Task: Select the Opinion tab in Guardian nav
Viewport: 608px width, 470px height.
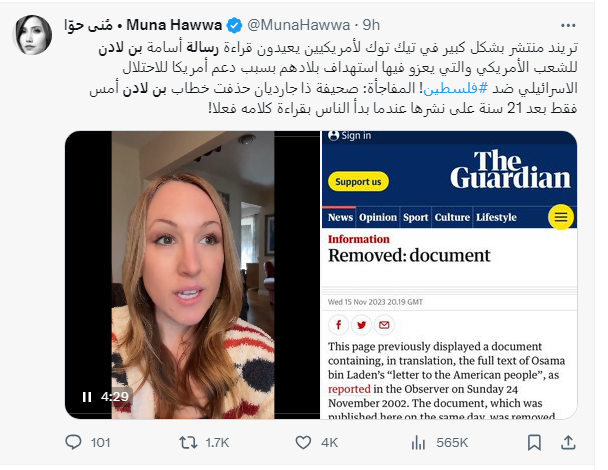Action: [378, 218]
